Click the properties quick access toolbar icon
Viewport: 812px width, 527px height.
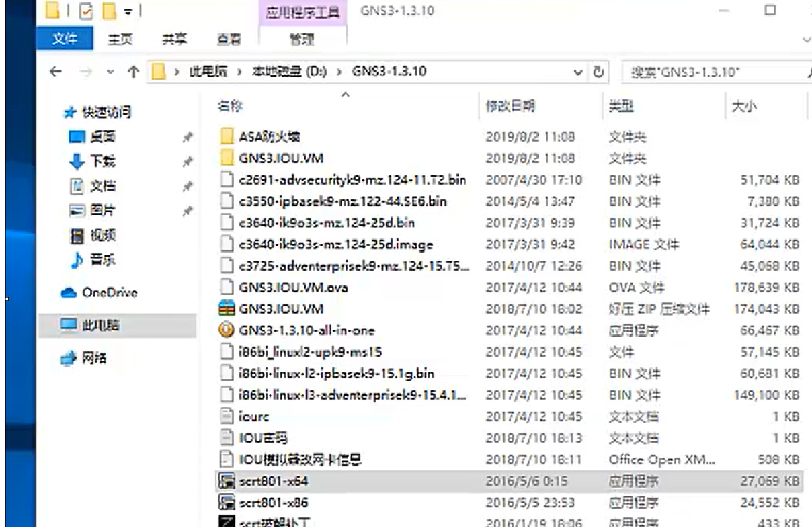[86, 11]
